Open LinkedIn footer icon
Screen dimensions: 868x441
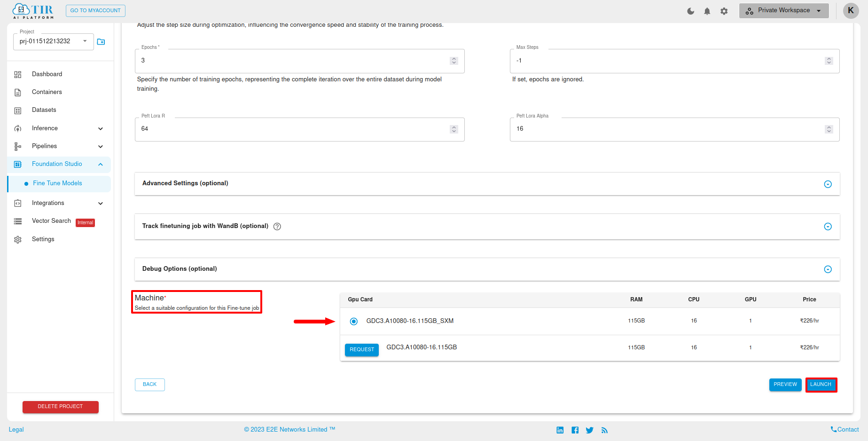pyautogui.click(x=560, y=430)
